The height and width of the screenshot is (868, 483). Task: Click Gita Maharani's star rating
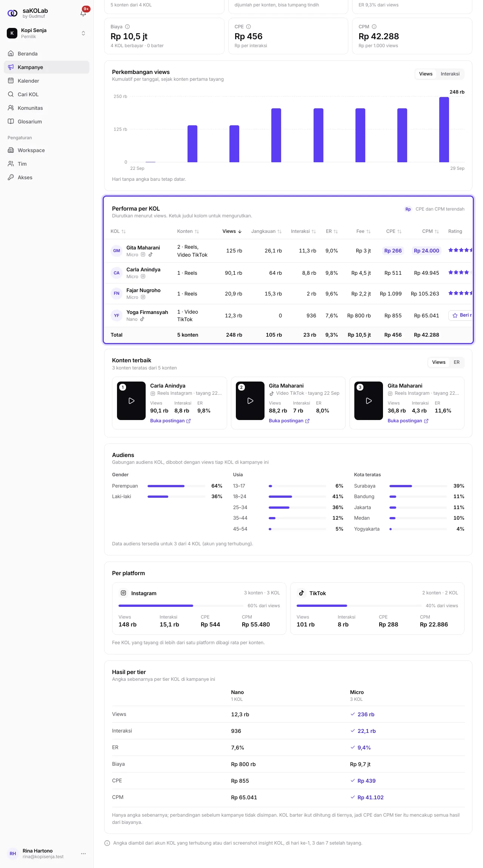pyautogui.click(x=460, y=250)
